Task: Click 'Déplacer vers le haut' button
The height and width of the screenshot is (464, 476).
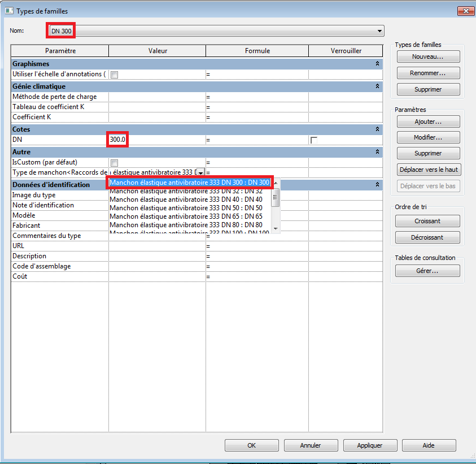Action: point(428,170)
